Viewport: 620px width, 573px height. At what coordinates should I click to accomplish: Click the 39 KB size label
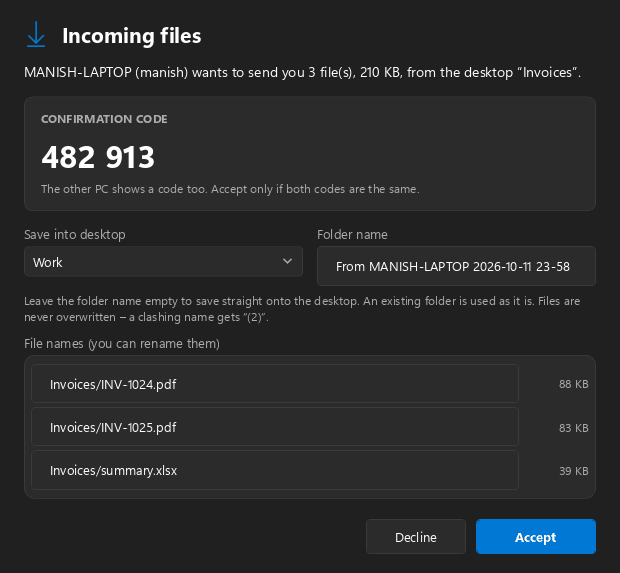tap(574, 471)
